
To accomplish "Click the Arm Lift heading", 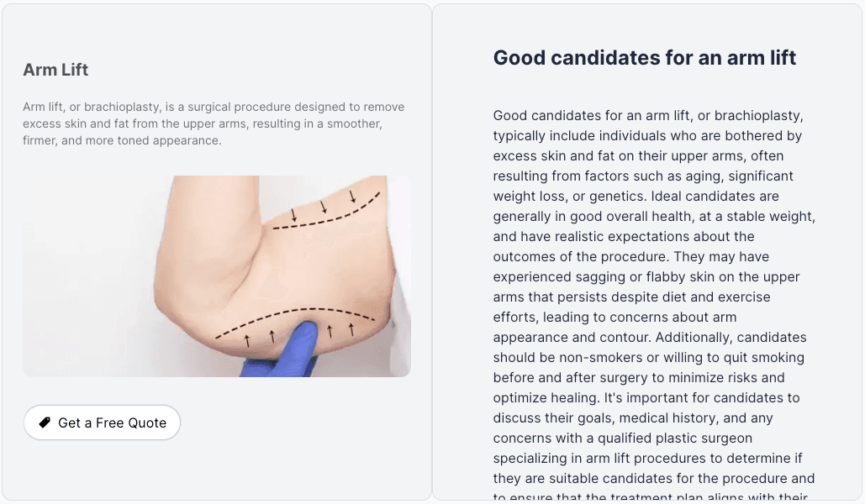I will click(x=55, y=70).
